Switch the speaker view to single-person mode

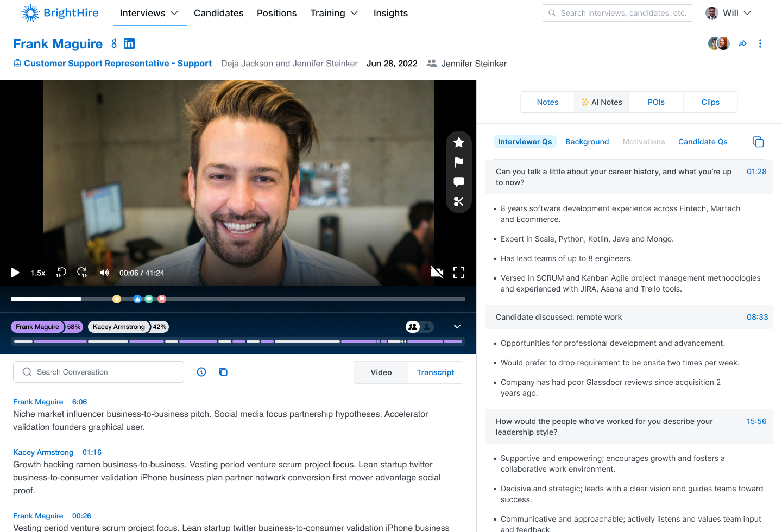[x=427, y=326]
